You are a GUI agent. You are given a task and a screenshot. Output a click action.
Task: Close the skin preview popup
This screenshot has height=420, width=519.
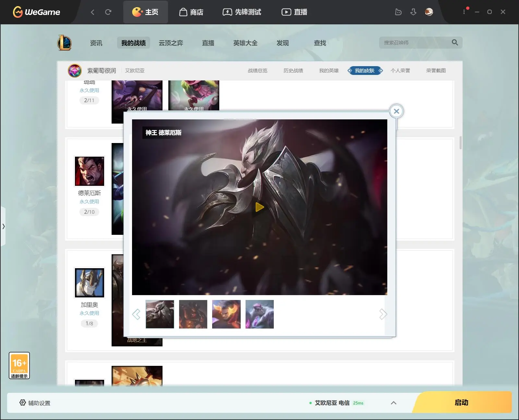coord(396,111)
